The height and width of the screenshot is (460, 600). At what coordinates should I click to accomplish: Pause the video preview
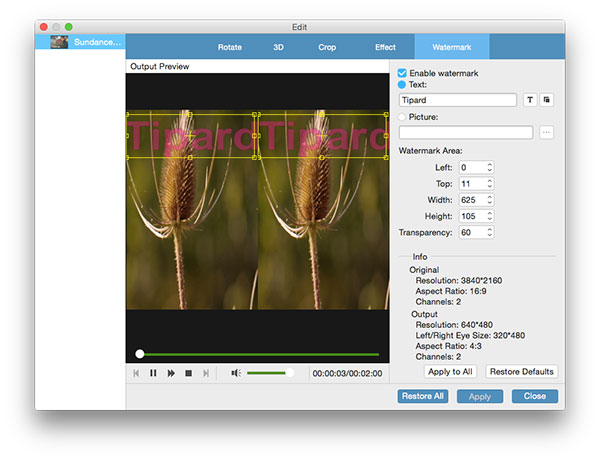[x=153, y=373]
